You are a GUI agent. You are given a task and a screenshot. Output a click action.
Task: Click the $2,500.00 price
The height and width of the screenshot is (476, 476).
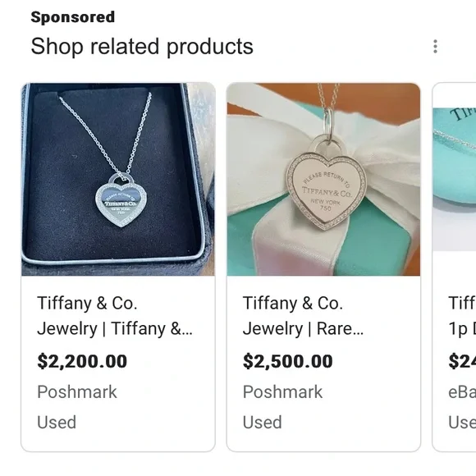point(288,361)
